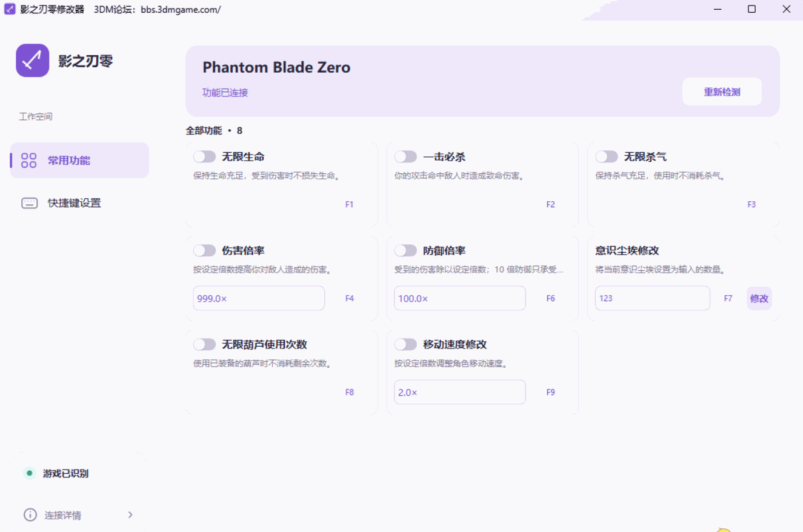Click the 工作空间 sidebar label

[x=36, y=116]
